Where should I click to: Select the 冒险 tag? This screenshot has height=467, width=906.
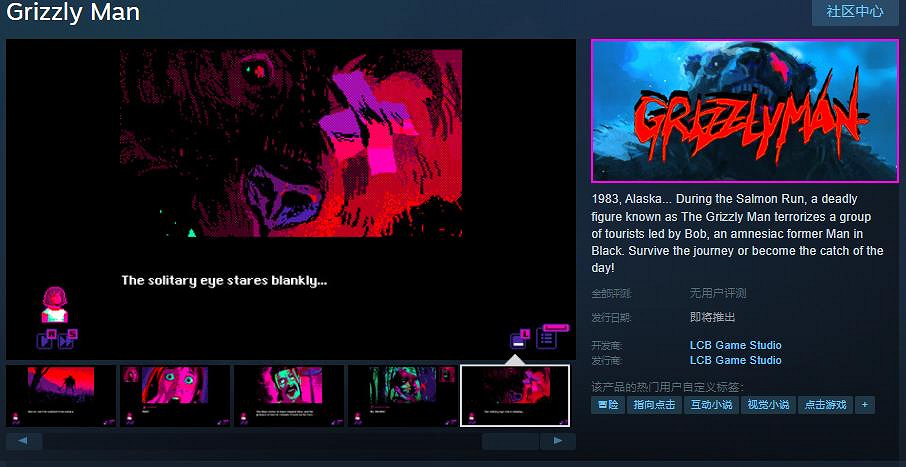[607, 405]
